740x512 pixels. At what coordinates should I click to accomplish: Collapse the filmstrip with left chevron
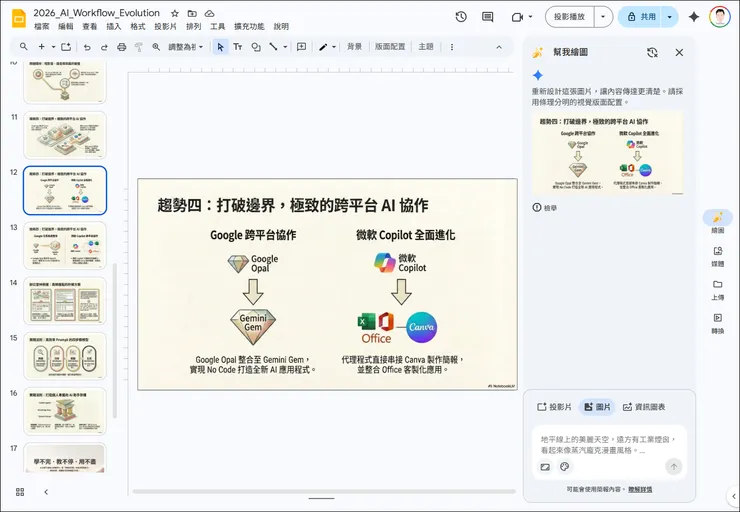[x=46, y=492]
